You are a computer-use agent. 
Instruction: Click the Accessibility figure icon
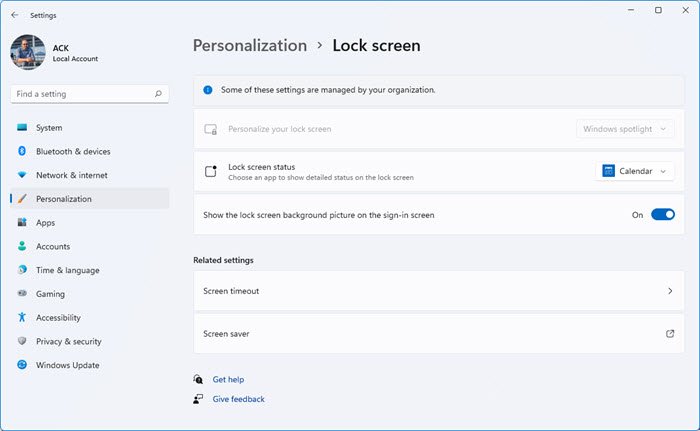(22, 317)
